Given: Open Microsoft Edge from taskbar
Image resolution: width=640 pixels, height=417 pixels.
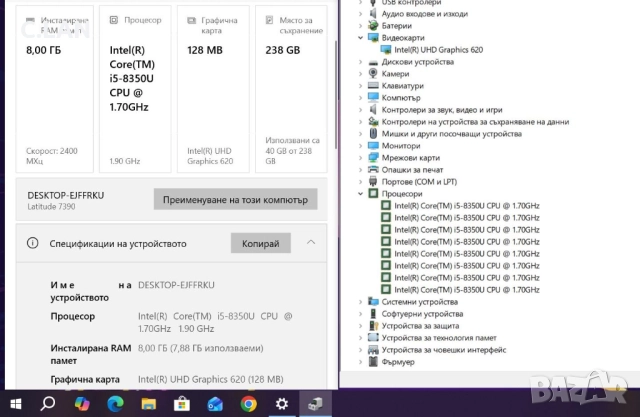Looking at the screenshot, I should (x=116, y=404).
